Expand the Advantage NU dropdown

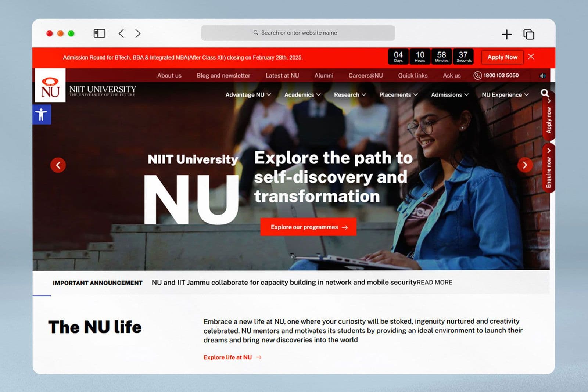click(x=248, y=95)
